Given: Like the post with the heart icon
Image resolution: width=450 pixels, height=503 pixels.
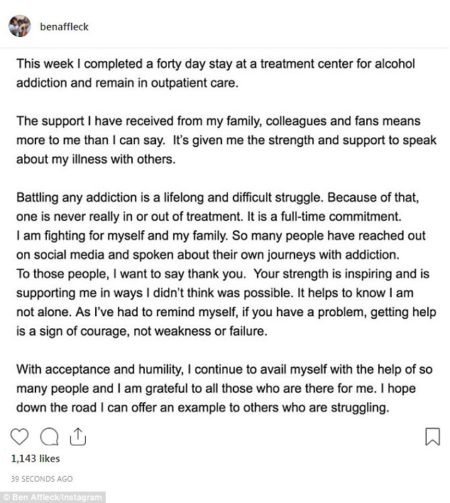Looking at the screenshot, I should point(19,437).
